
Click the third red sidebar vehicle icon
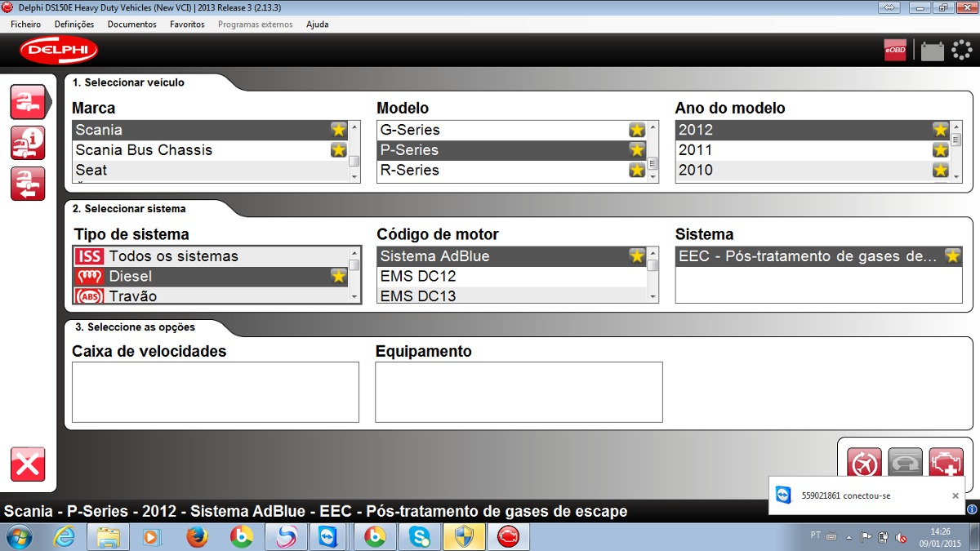pyautogui.click(x=28, y=184)
